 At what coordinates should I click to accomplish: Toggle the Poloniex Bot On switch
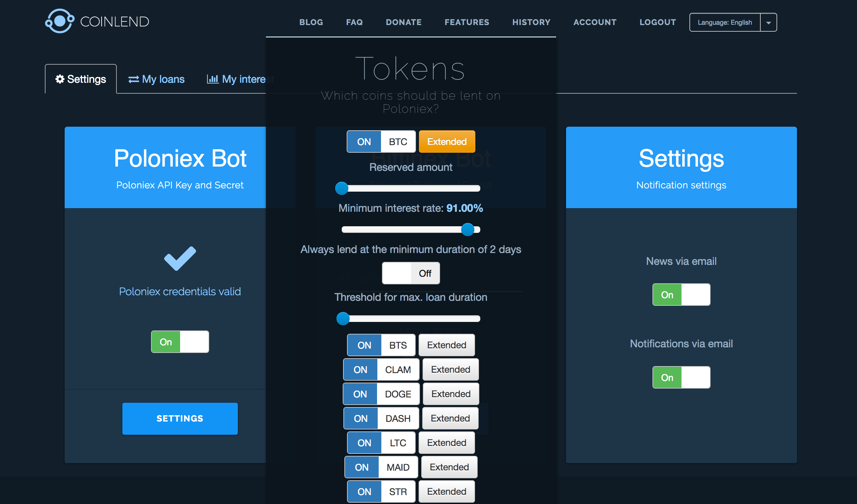coord(180,342)
